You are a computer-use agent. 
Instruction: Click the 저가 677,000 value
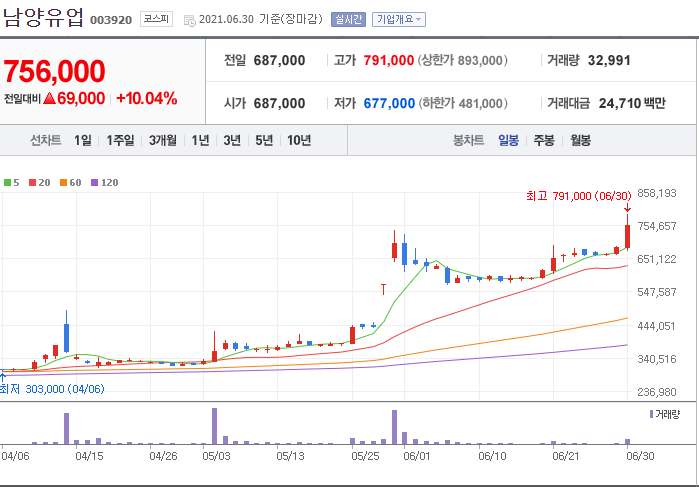point(389,103)
